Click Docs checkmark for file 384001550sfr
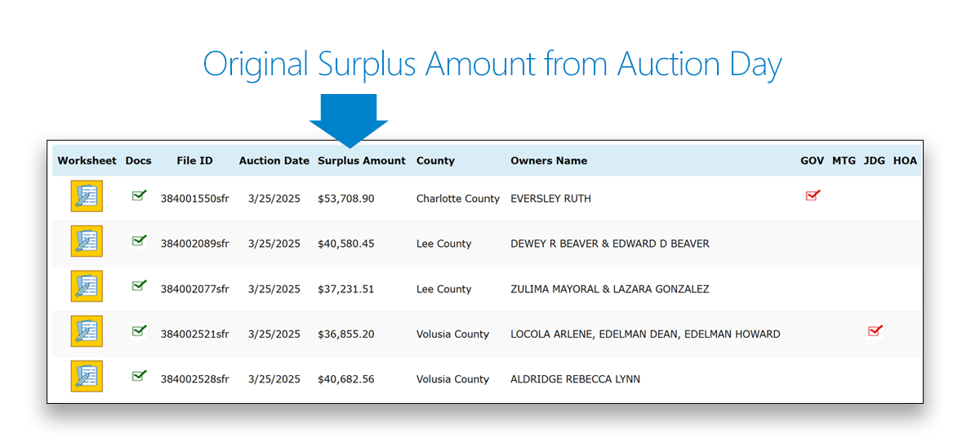 139,195
